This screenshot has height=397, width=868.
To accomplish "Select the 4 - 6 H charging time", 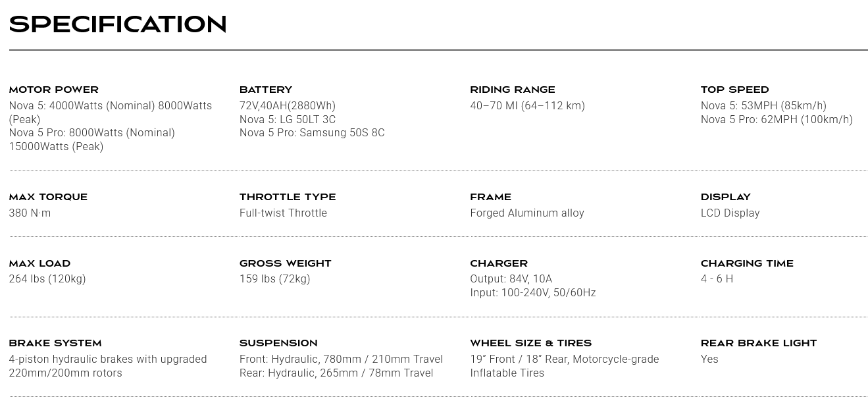I will coord(717,278).
